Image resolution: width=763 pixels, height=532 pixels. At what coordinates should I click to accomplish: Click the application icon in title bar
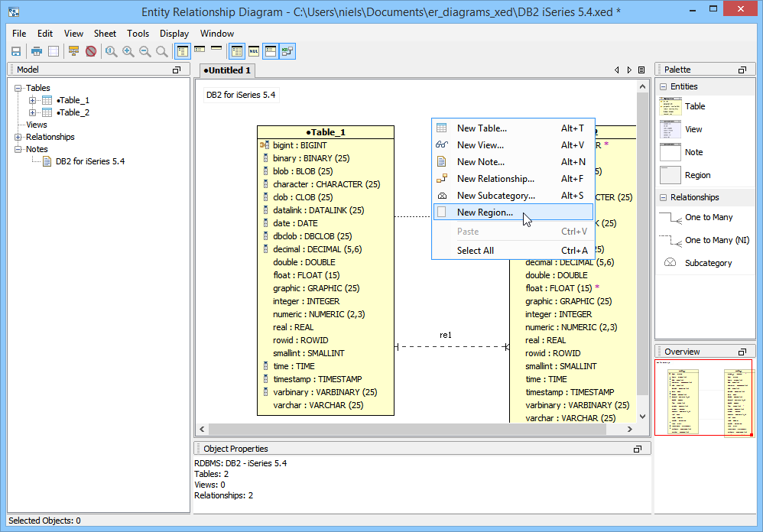point(14,11)
